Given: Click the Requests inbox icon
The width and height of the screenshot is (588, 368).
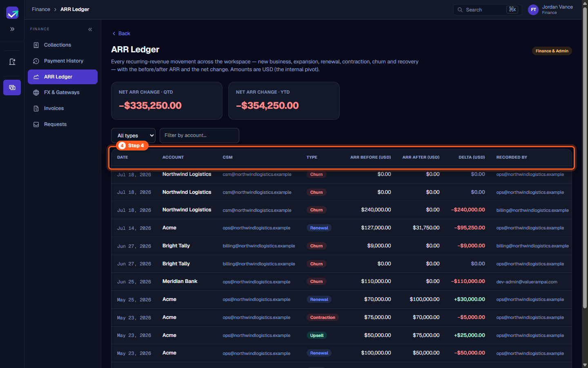Looking at the screenshot, I should pyautogui.click(x=36, y=124).
